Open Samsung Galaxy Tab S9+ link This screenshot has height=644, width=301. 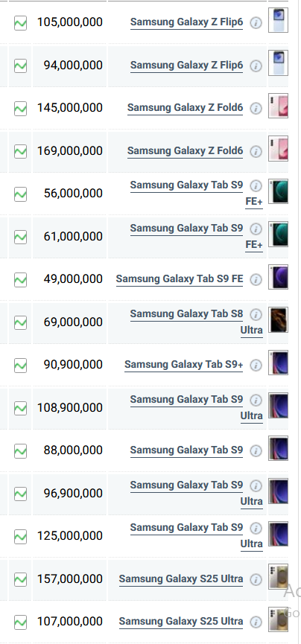(183, 365)
